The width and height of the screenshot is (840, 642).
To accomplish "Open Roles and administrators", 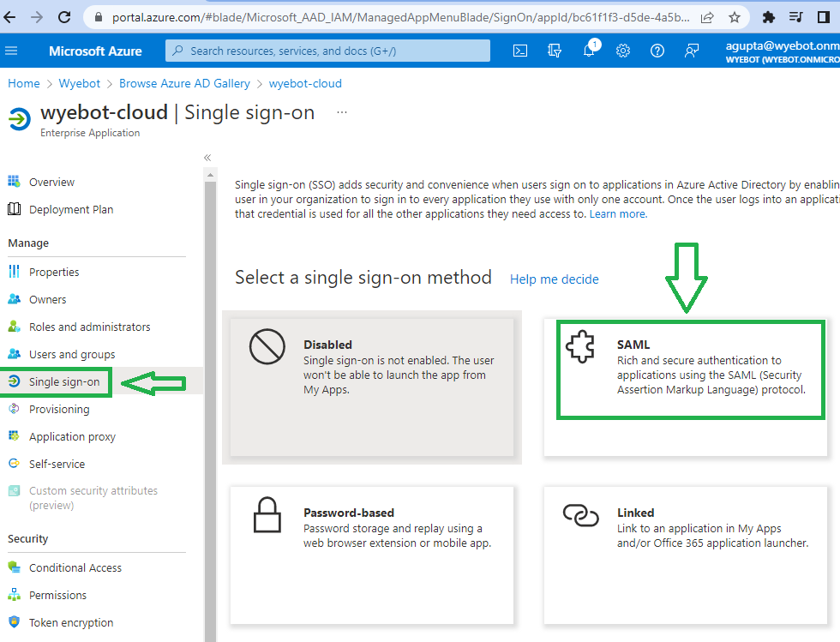I will [x=89, y=327].
